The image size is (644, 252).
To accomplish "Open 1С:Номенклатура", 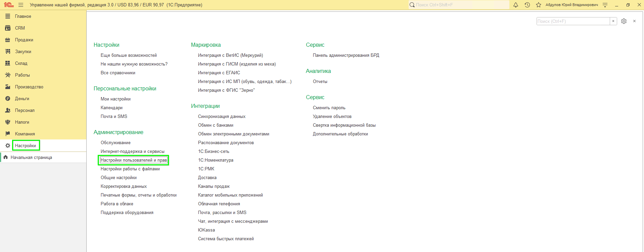I will [216, 160].
